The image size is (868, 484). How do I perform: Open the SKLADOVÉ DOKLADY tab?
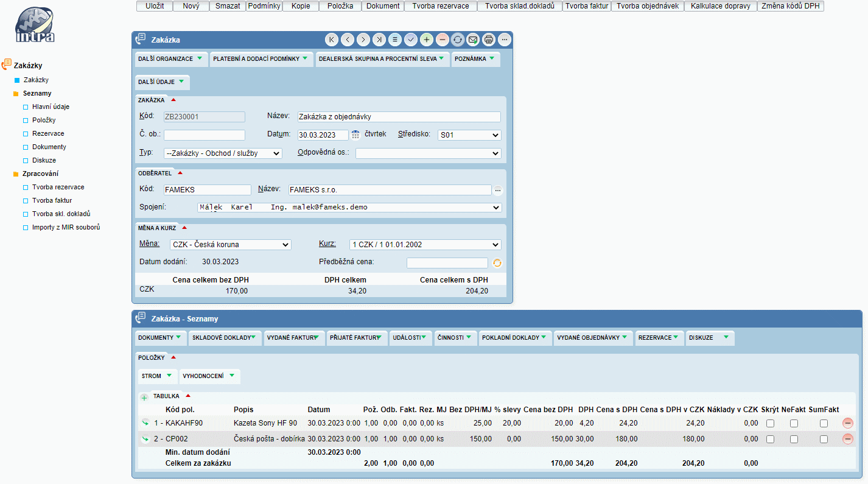click(225, 337)
